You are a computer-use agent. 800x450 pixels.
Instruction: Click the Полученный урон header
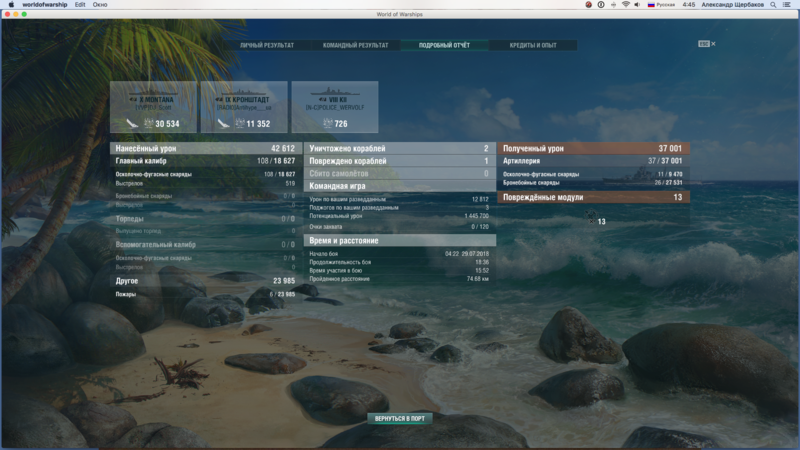pos(594,148)
